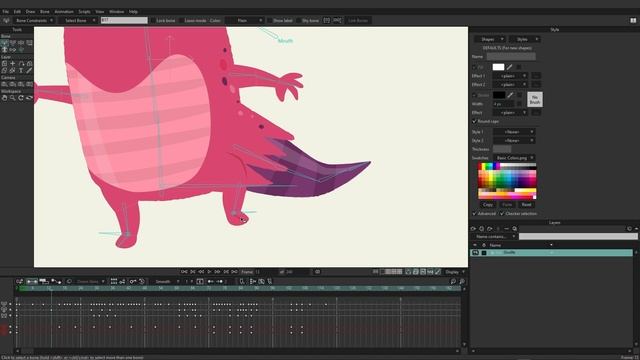Open the File menu
The width and height of the screenshot is (640, 360).
6,12
